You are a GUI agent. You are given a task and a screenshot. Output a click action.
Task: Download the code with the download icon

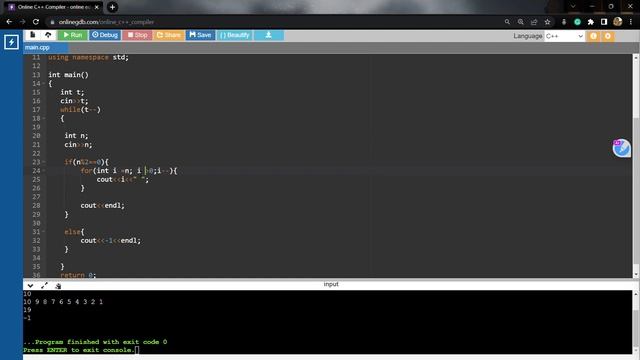[x=269, y=35]
